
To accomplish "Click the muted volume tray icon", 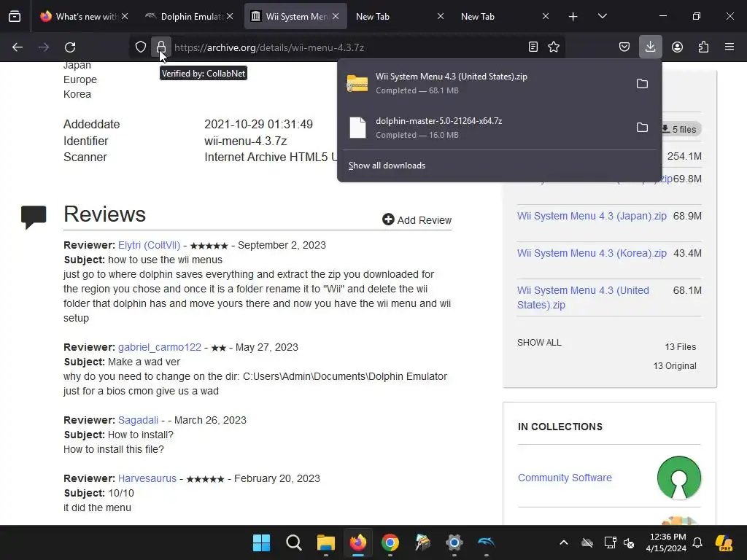I will pyautogui.click(x=629, y=542).
